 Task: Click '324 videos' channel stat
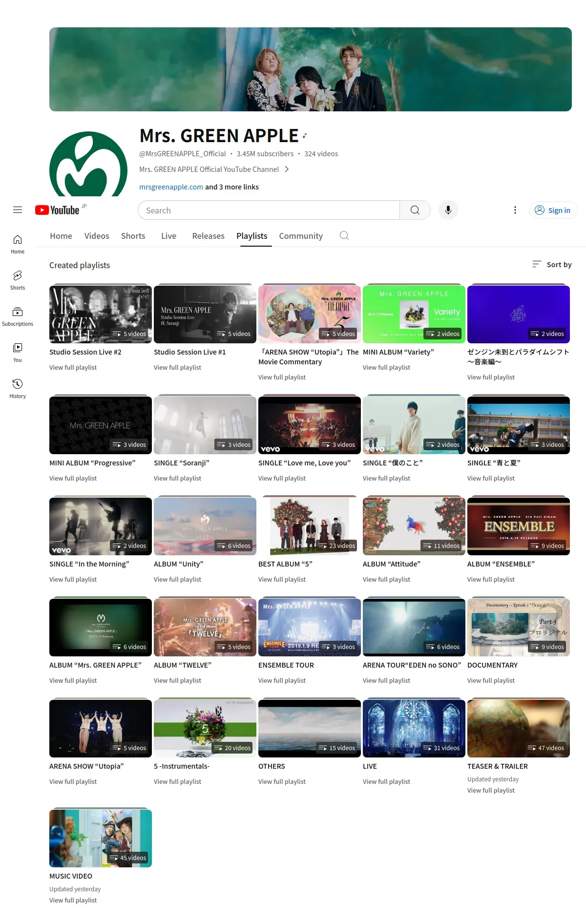click(x=321, y=153)
